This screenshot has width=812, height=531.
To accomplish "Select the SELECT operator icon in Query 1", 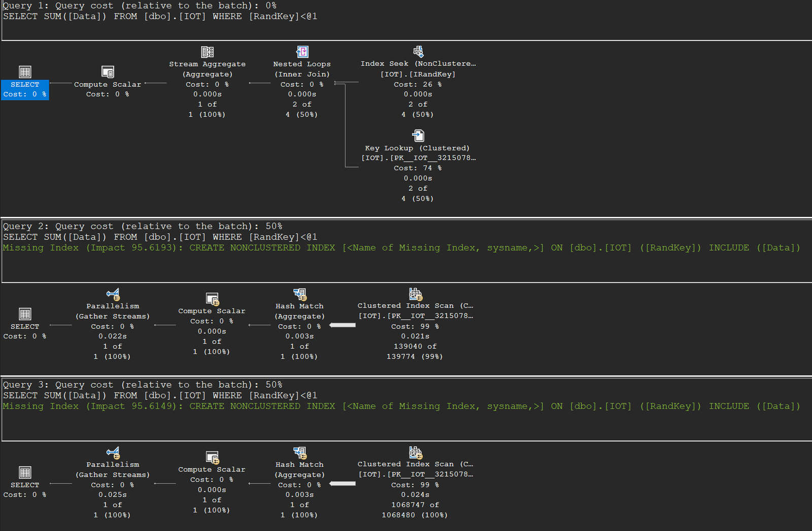I will click(25, 72).
